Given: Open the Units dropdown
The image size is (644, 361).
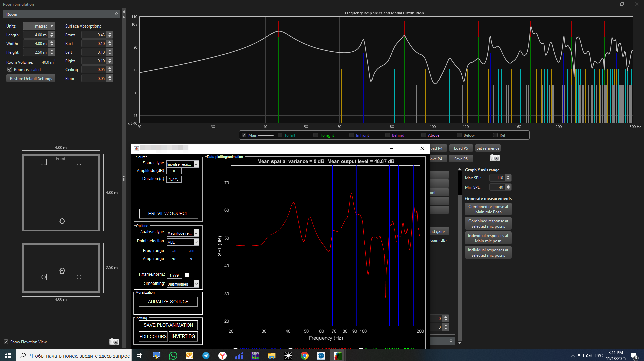Looking at the screenshot, I should [x=39, y=26].
